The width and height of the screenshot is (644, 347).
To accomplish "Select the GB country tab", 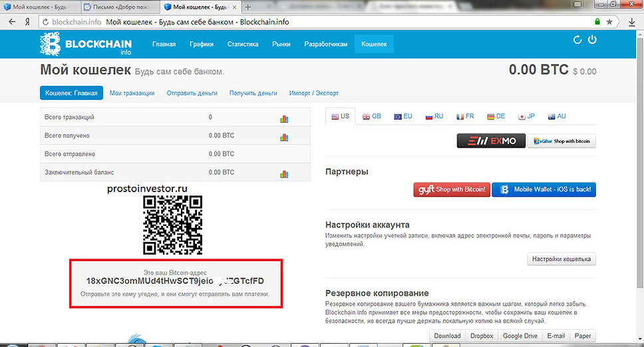I will pos(372,116).
